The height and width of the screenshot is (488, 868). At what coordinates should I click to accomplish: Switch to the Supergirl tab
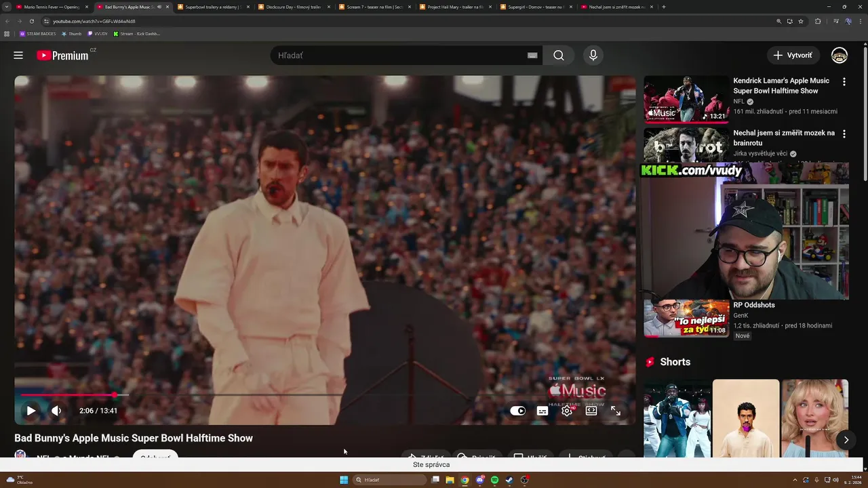pos(536,7)
